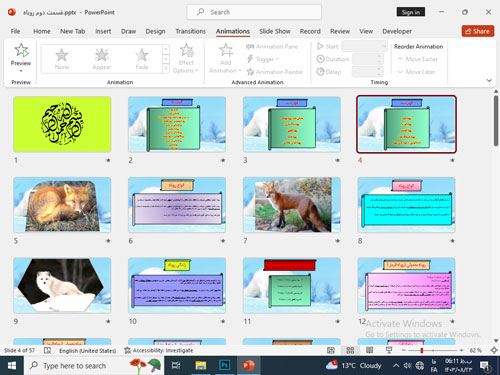Image resolution: width=500 pixels, height=375 pixels.
Task: Start Slide Show from status bar icon
Action: click(389, 350)
